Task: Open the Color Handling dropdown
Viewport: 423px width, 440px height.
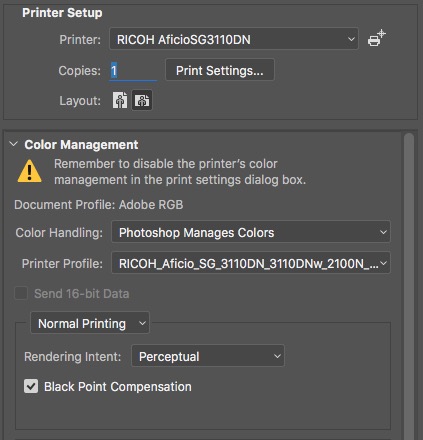Action: 251,232
